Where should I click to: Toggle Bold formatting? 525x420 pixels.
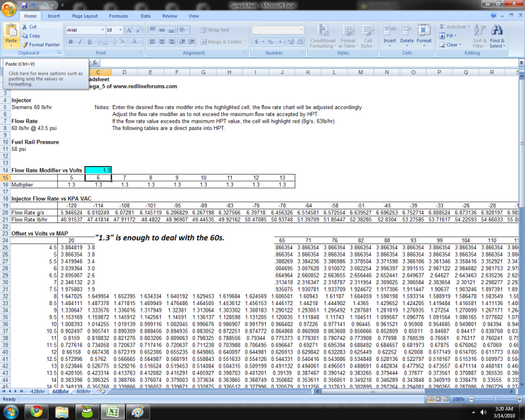71,42
